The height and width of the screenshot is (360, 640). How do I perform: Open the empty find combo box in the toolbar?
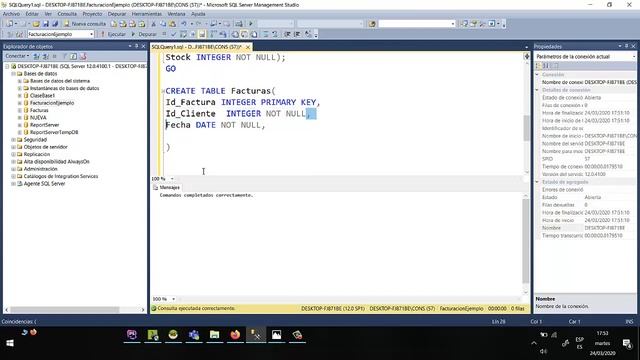(x=417, y=24)
